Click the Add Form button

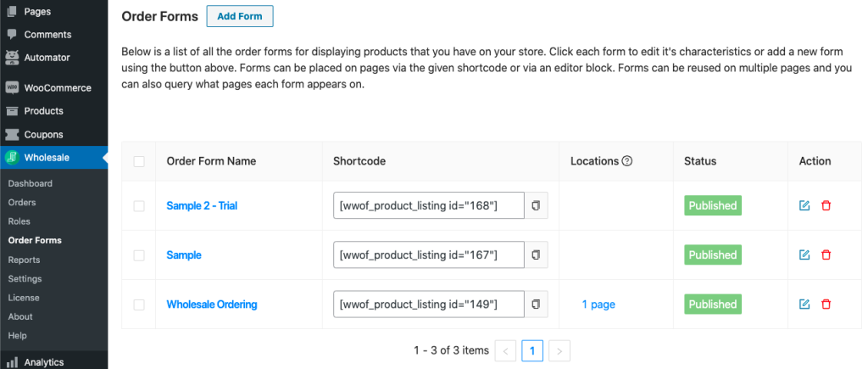pos(240,16)
